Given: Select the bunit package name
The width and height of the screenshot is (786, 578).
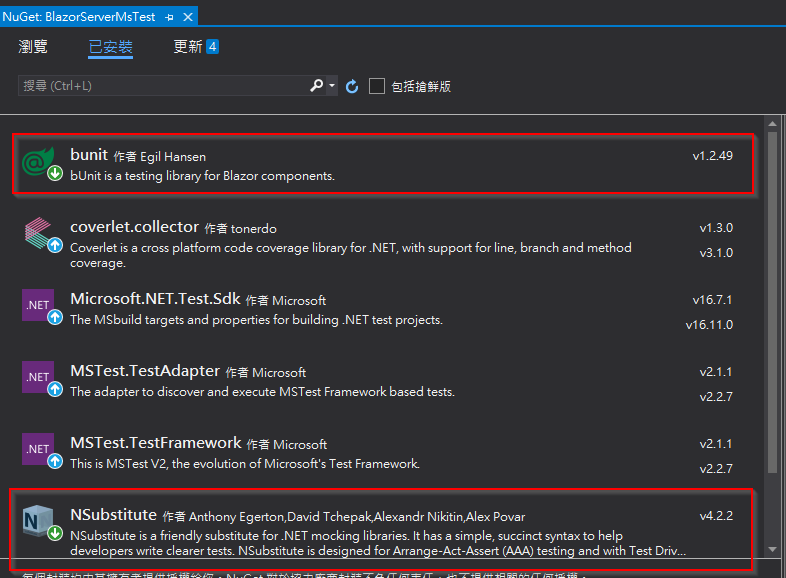Looking at the screenshot, I should click(x=89, y=155).
